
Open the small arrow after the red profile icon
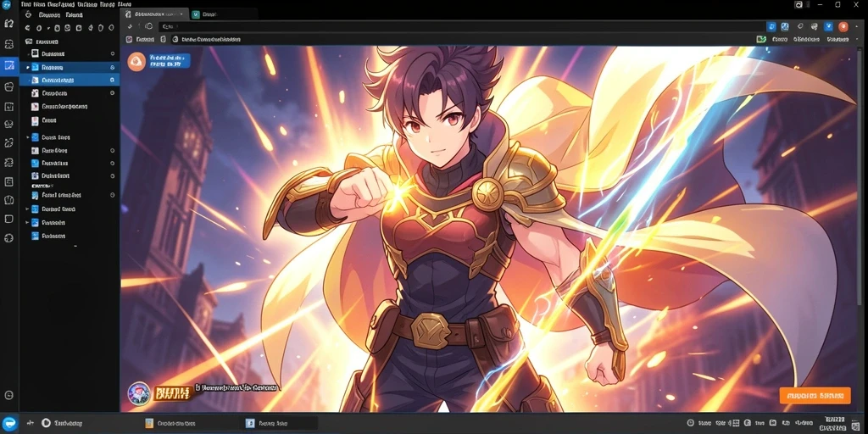click(x=856, y=26)
